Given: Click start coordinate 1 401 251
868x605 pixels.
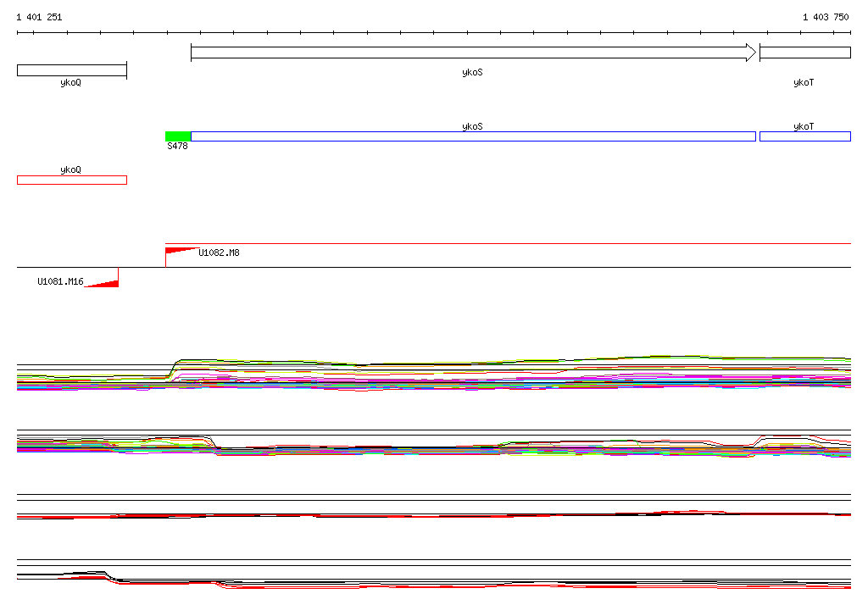Looking at the screenshot, I should point(39,17).
